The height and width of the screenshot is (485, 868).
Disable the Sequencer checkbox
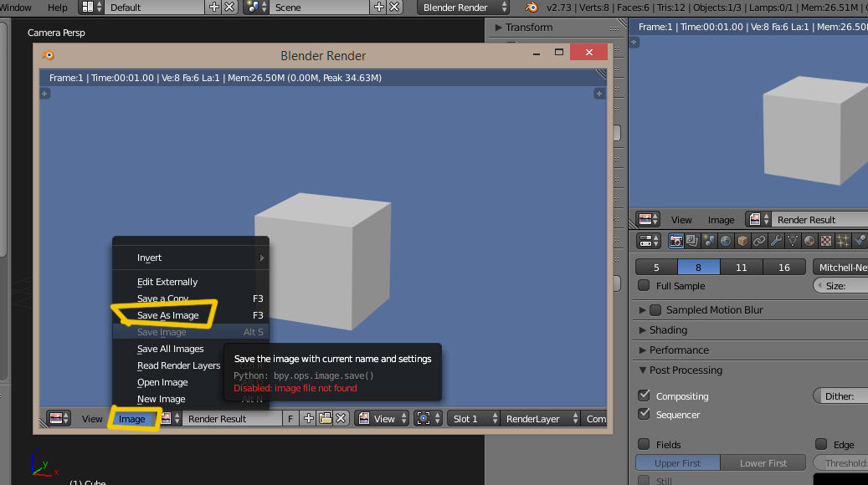coord(643,414)
